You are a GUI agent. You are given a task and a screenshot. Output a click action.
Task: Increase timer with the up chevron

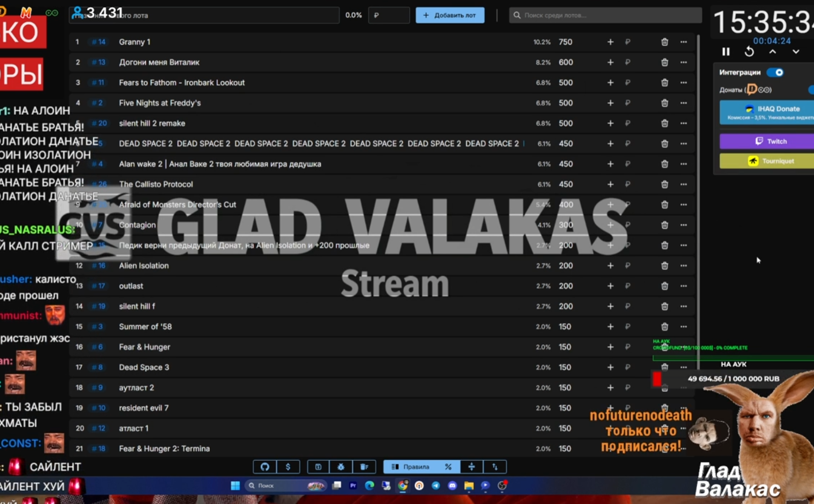pos(772,51)
